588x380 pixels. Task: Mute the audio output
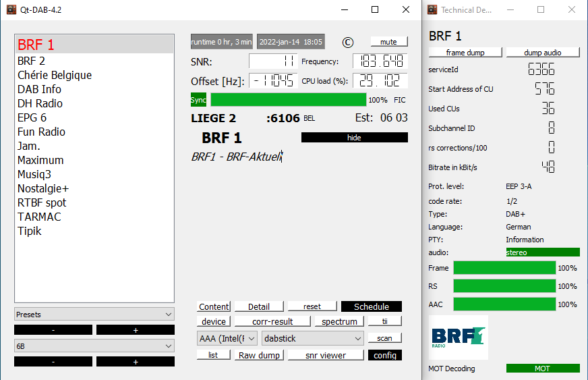pos(389,42)
